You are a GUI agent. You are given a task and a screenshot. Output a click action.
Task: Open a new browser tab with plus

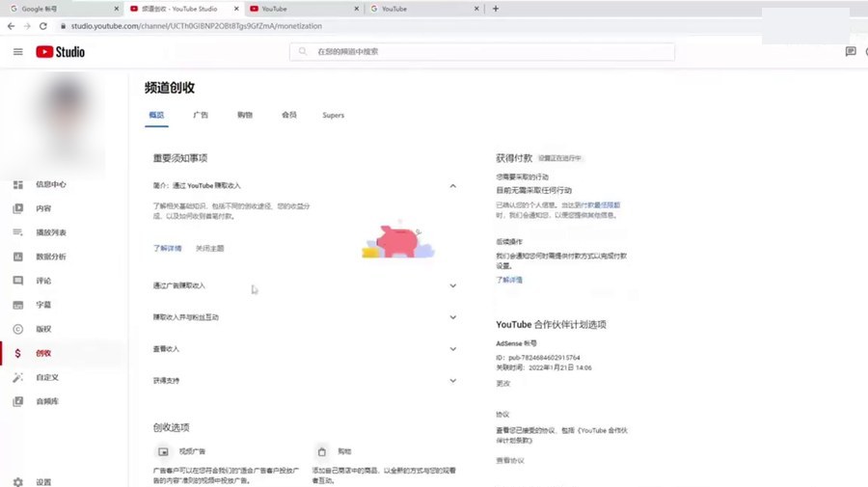496,9
